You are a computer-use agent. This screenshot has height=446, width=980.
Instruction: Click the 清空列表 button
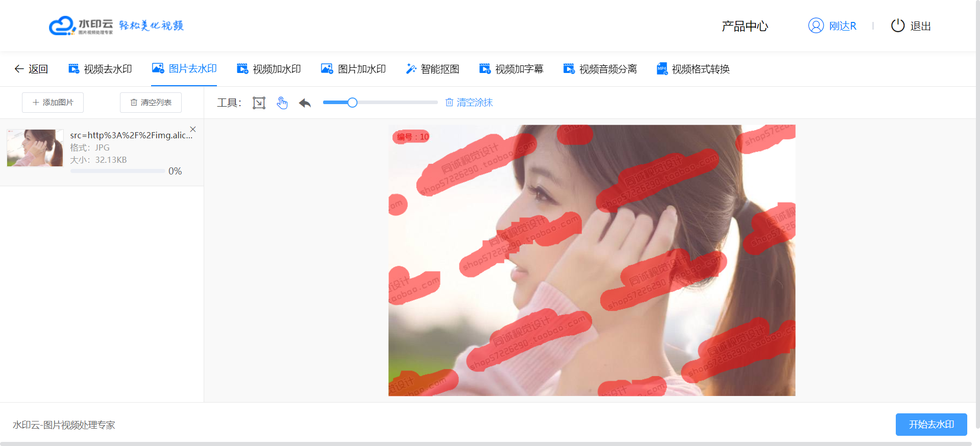[151, 103]
